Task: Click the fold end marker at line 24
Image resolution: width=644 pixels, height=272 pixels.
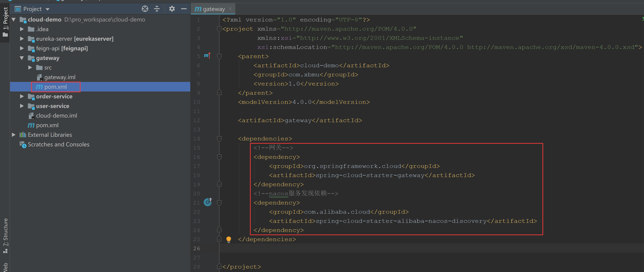Action: pyautogui.click(x=219, y=230)
